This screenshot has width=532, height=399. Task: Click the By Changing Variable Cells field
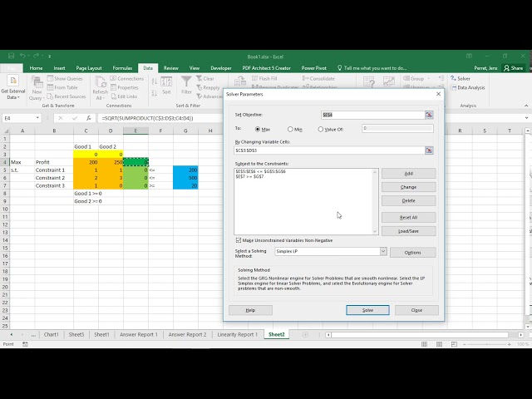[x=329, y=150]
